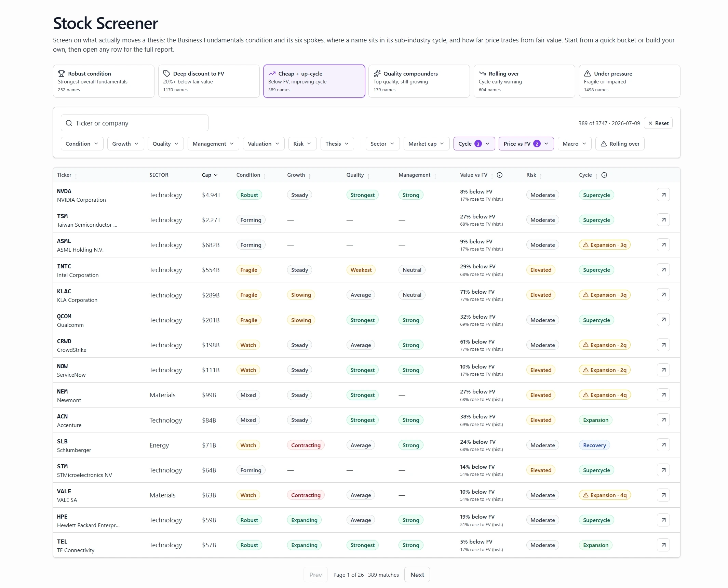Image resolution: width=728 pixels, height=588 pixels.
Task: Open the Cycle filter with 3 selected
Action: click(474, 144)
